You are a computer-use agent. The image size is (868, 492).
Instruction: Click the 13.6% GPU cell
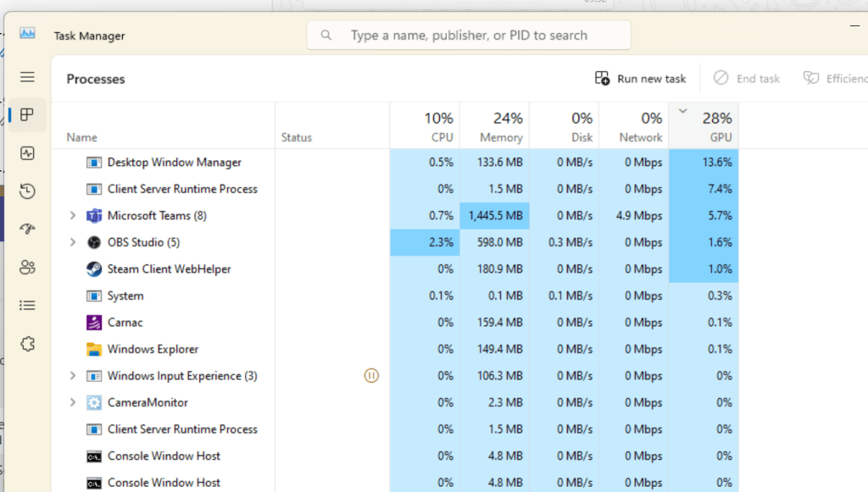coord(704,163)
